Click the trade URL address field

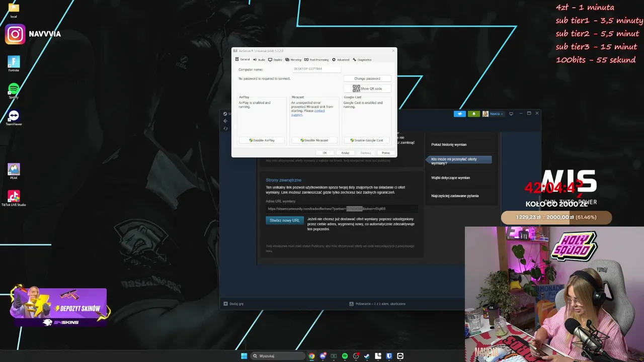(x=342, y=209)
